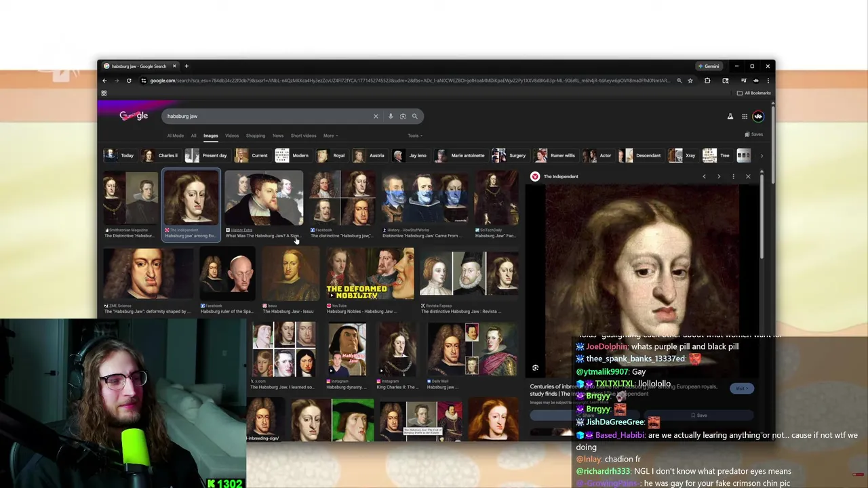
Task: Open the Google account avatar
Action: coord(758,117)
